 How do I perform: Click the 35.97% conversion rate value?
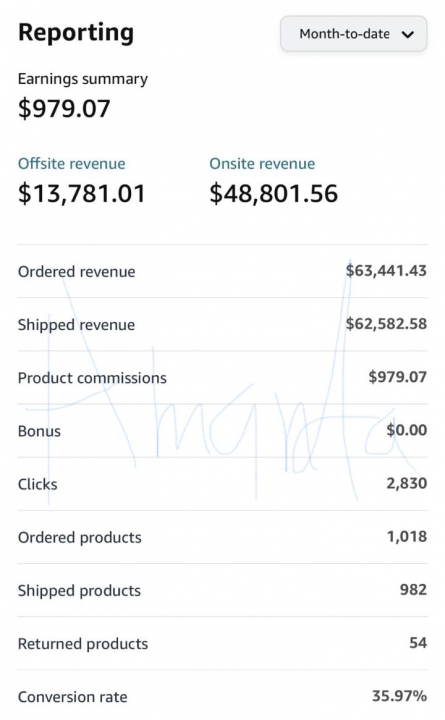coord(400,696)
